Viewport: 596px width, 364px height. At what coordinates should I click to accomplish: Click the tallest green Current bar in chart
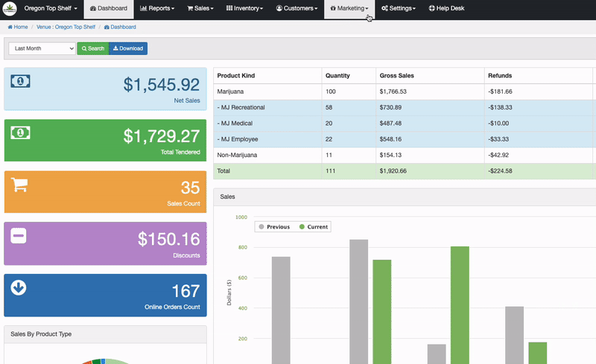coord(460,305)
